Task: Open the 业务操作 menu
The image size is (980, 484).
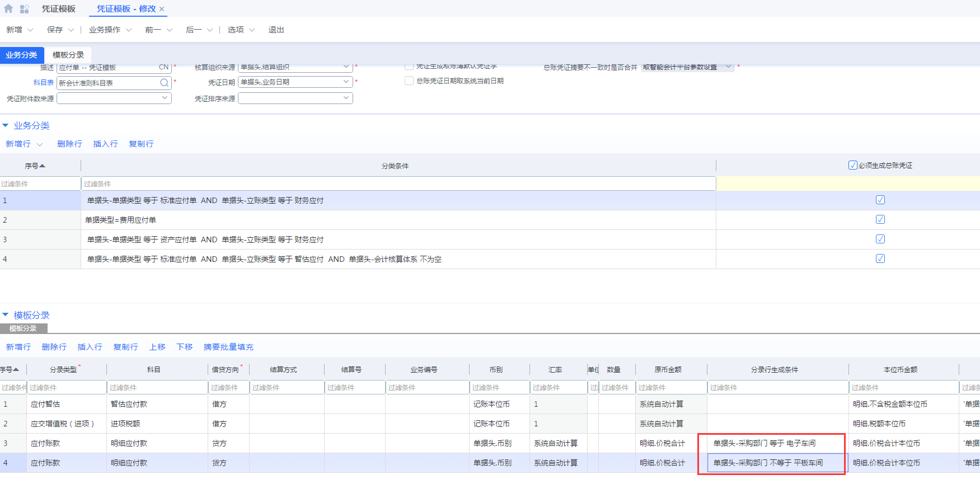Action: point(110,30)
